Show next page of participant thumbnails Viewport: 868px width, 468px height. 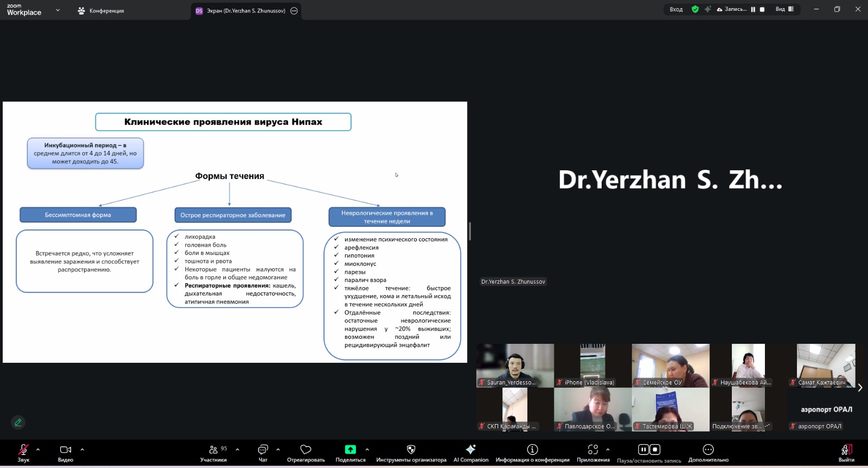coord(860,387)
